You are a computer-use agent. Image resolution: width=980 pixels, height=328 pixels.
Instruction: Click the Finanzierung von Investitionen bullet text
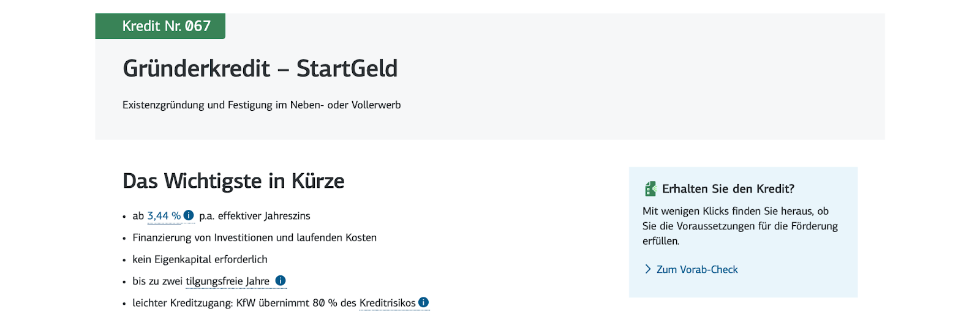tap(254, 237)
